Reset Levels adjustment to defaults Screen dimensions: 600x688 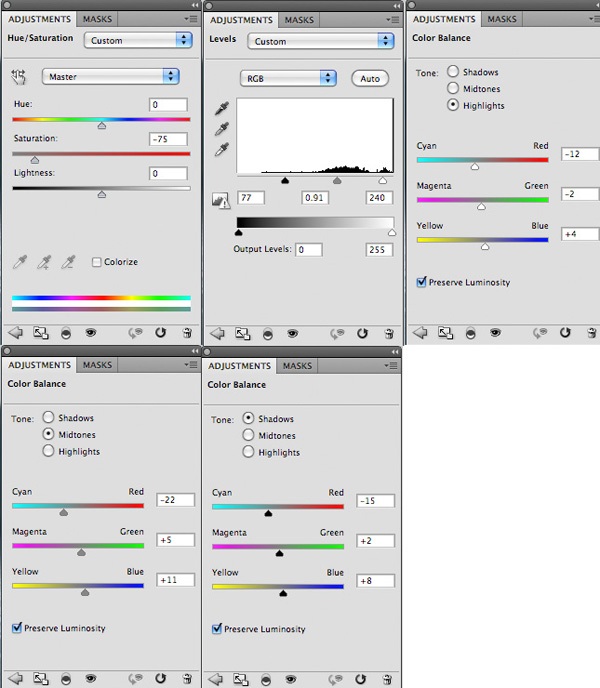coord(362,333)
